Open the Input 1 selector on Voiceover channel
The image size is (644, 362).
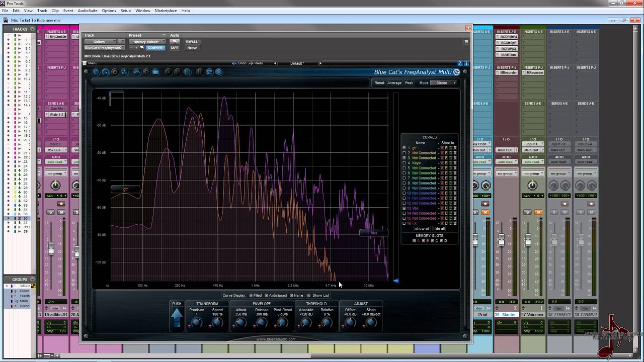pyautogui.click(x=533, y=144)
